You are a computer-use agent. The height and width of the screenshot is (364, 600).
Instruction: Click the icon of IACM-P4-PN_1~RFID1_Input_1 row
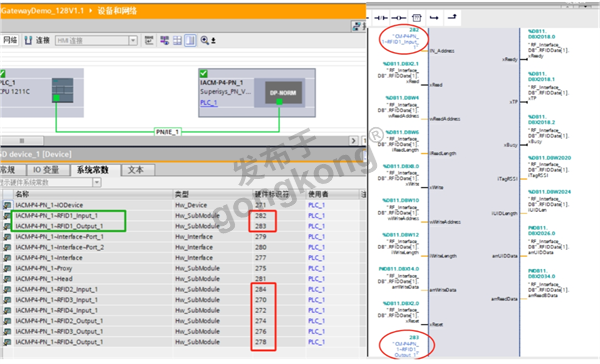tap(7, 215)
